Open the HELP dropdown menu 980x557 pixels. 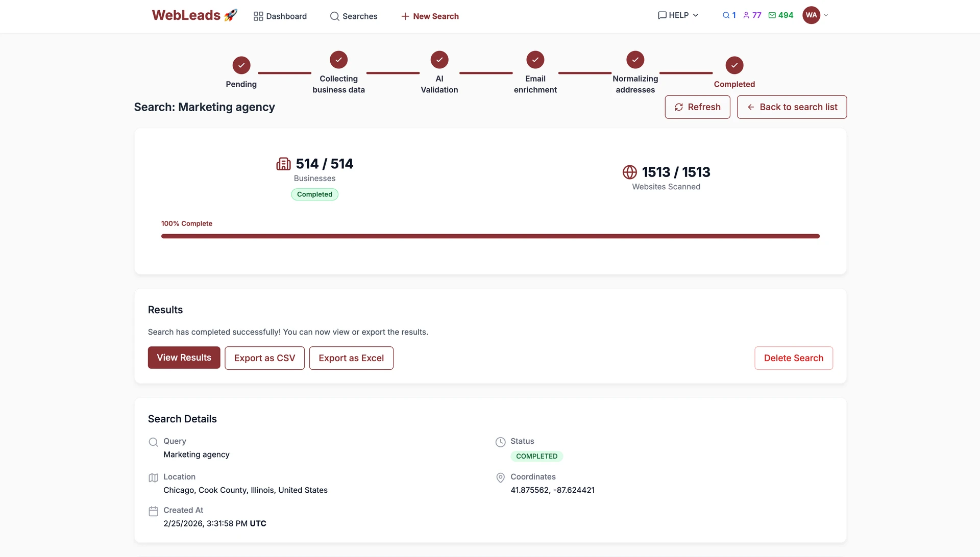click(x=678, y=15)
